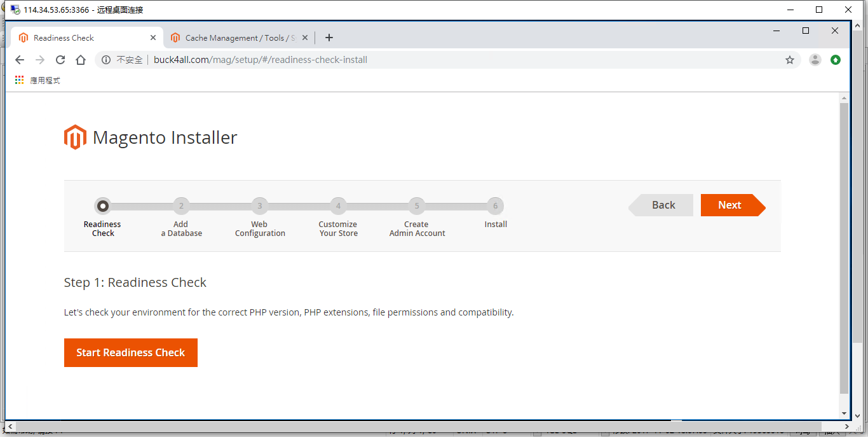
Task: Click the Readiness Check step label
Action: click(102, 229)
